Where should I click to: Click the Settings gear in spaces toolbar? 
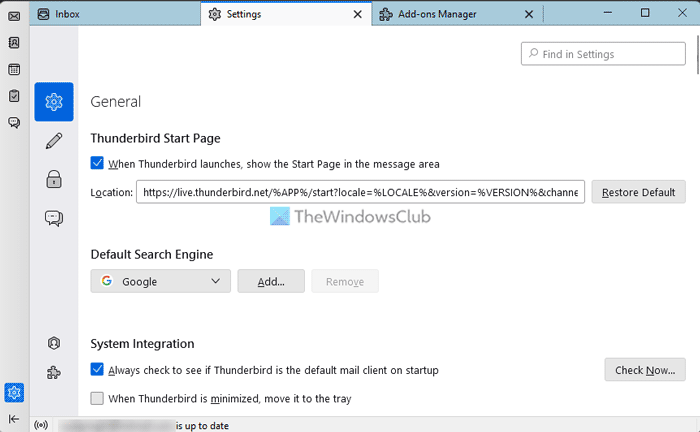14,393
